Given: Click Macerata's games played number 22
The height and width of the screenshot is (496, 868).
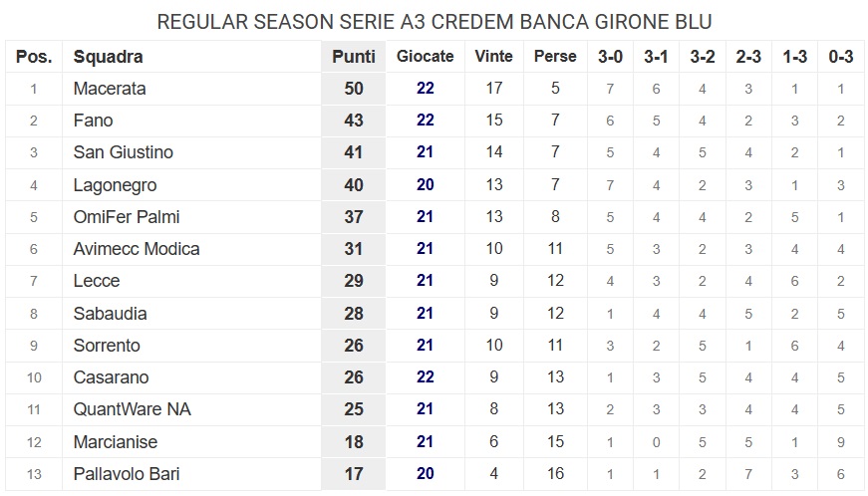Looking at the screenshot, I should [x=426, y=89].
